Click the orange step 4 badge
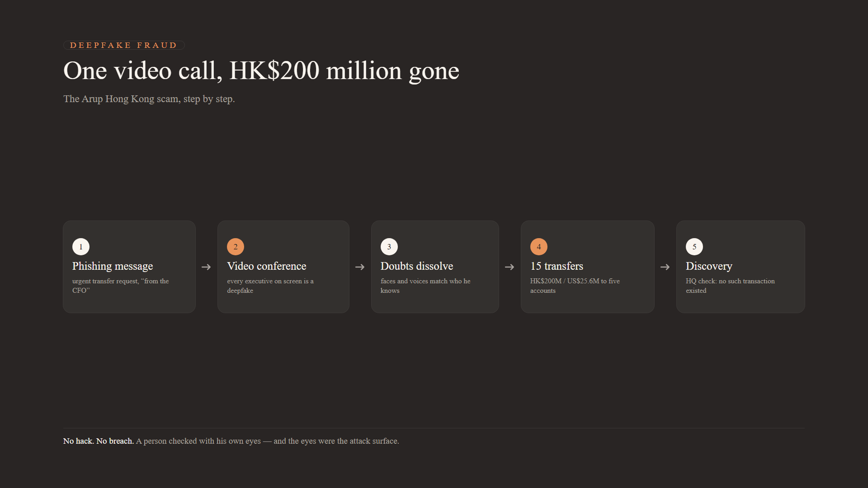 click(x=539, y=247)
